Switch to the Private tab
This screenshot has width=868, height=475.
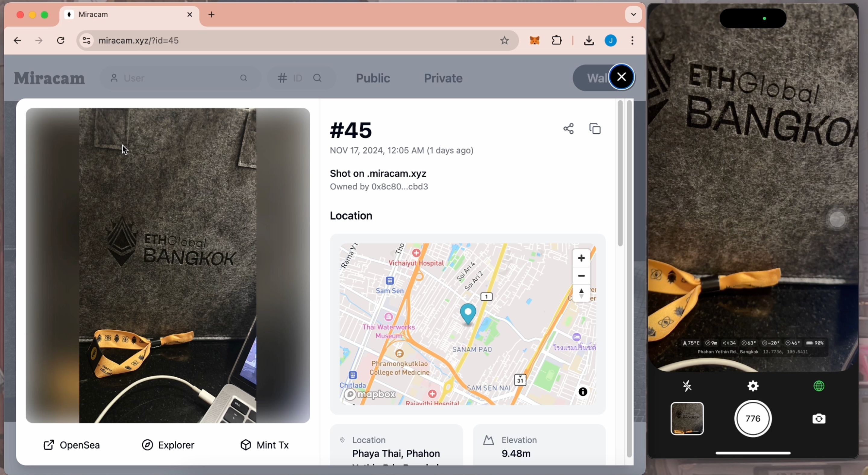point(443,78)
